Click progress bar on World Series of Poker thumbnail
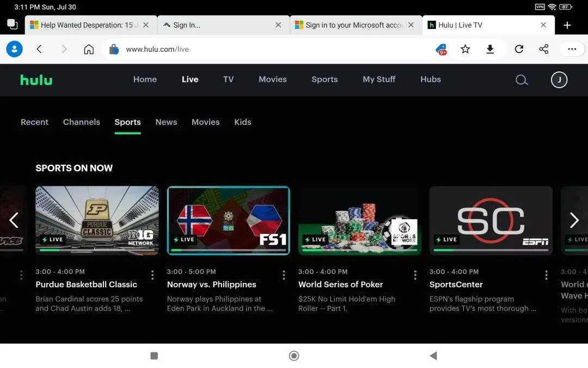588x368 pixels. [360, 250]
